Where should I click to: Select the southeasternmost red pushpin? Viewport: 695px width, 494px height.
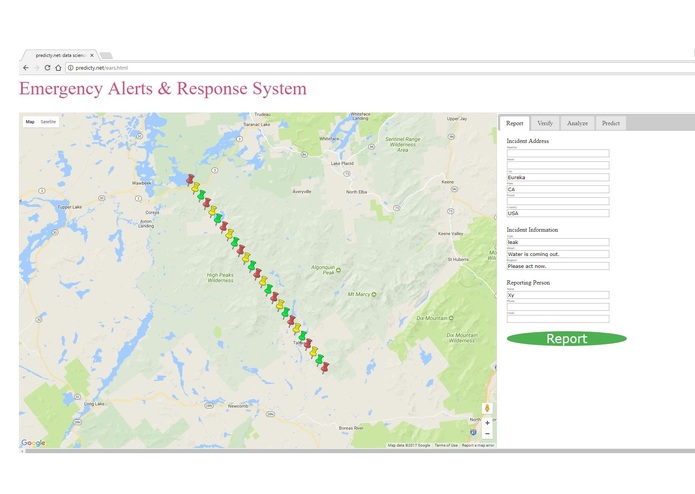(x=325, y=367)
